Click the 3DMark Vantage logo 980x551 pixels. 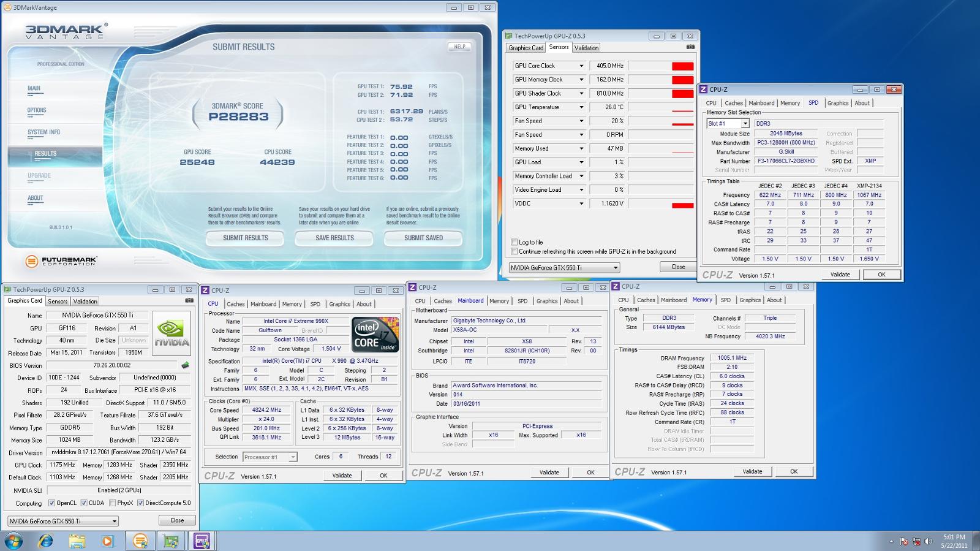(66, 31)
